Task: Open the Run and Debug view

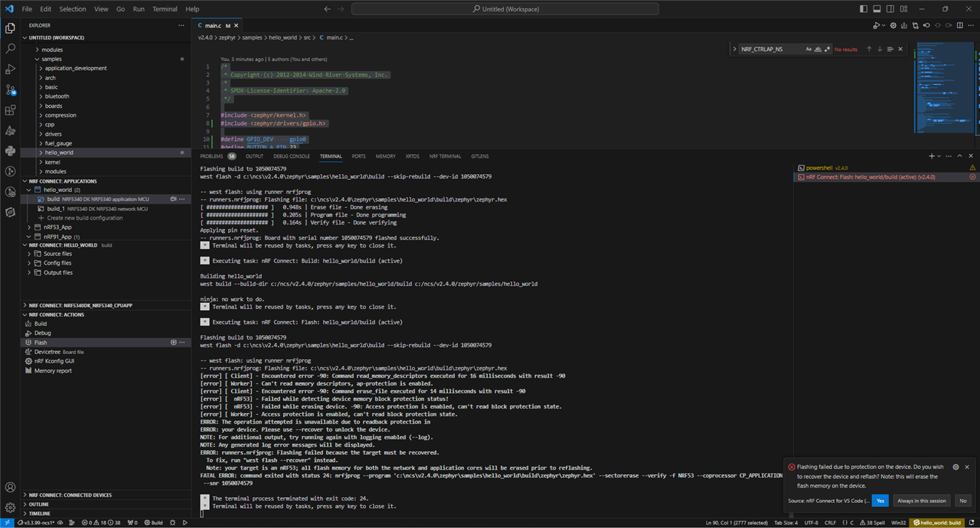Action: (x=10, y=70)
